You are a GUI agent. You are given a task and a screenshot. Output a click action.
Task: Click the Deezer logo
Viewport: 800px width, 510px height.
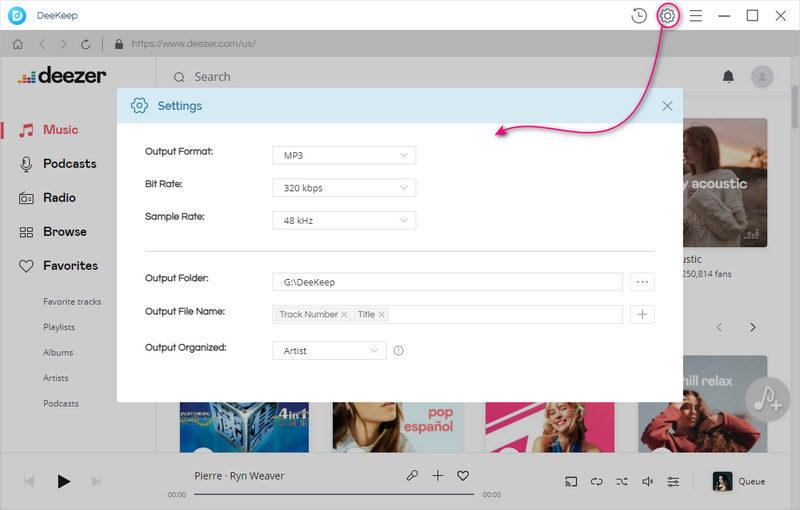pos(62,75)
